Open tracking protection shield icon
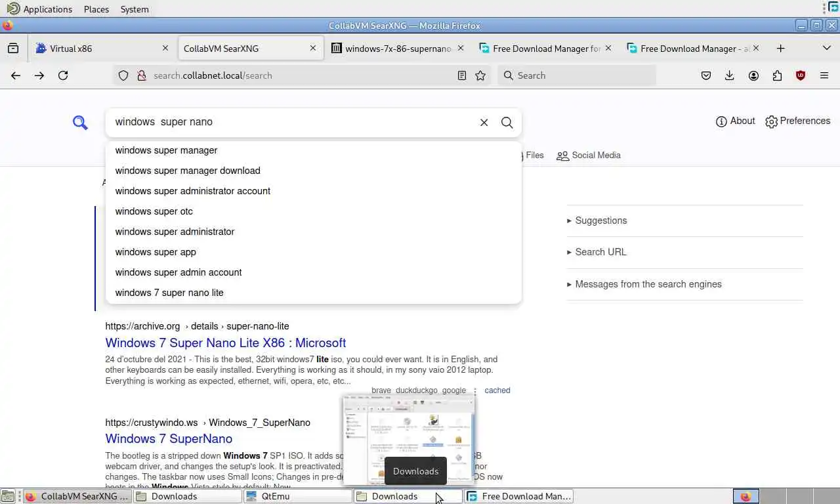Image resolution: width=840 pixels, height=504 pixels. pyautogui.click(x=123, y=75)
